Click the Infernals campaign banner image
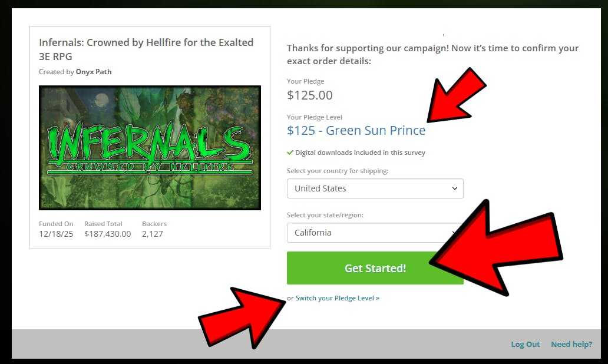Viewport: 608px width, 364px height. (150, 148)
